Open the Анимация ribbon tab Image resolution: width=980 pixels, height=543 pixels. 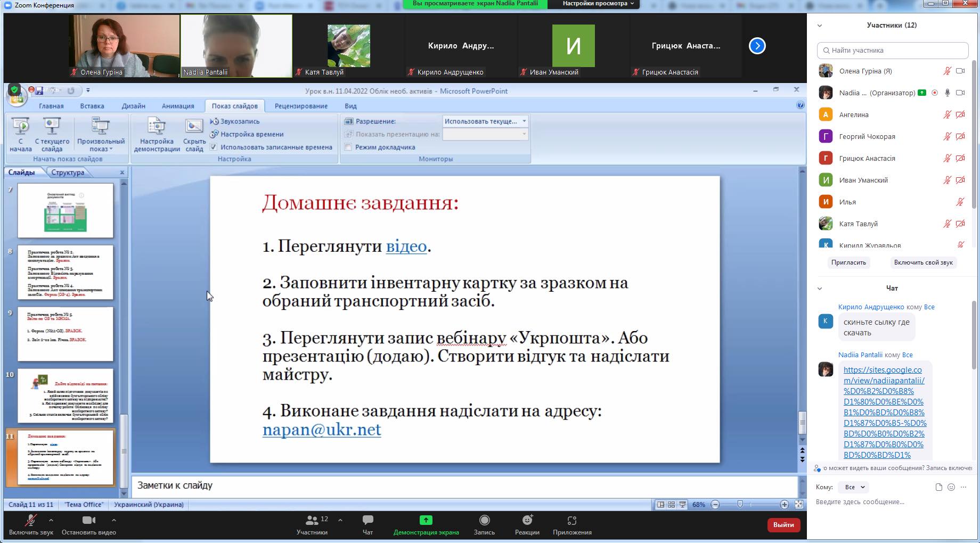pos(178,106)
